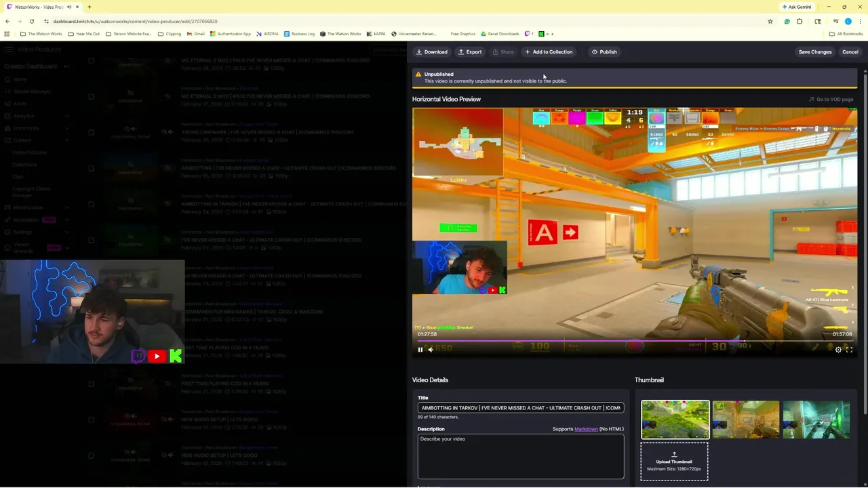Image resolution: width=868 pixels, height=488 pixels.
Task: Open the KAPPA bookmark
Action: (376, 34)
